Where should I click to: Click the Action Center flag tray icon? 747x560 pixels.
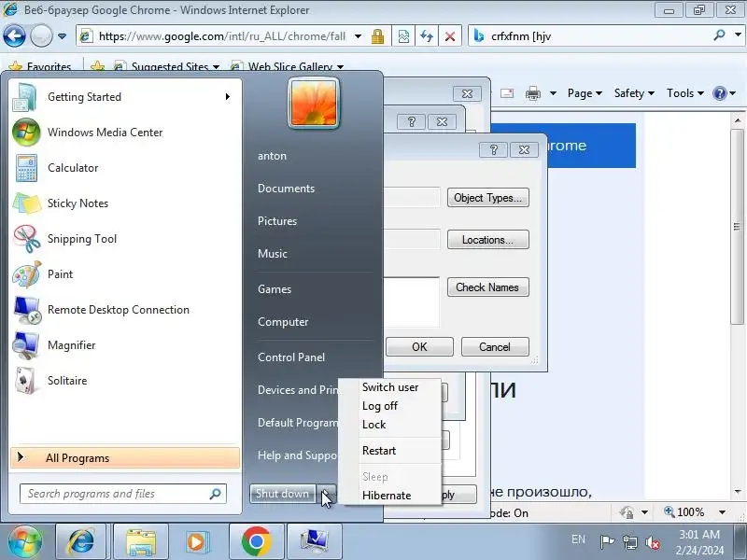coord(607,542)
